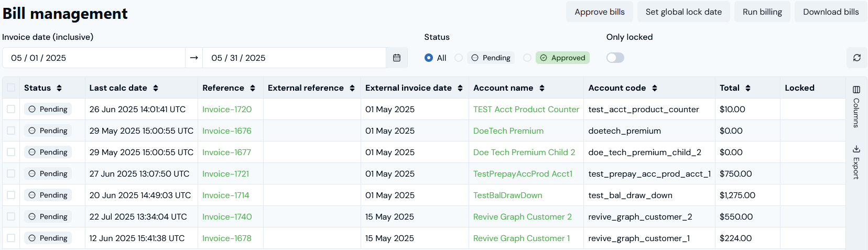Click the Export download icon
Image resolution: width=868 pixels, height=250 pixels.
(x=856, y=149)
